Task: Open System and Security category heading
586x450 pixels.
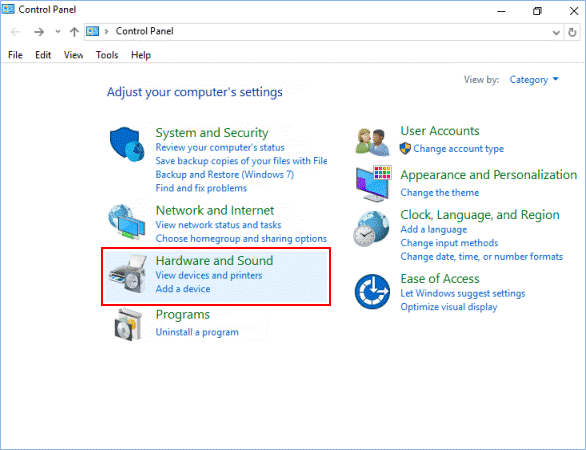Action: pos(212,133)
